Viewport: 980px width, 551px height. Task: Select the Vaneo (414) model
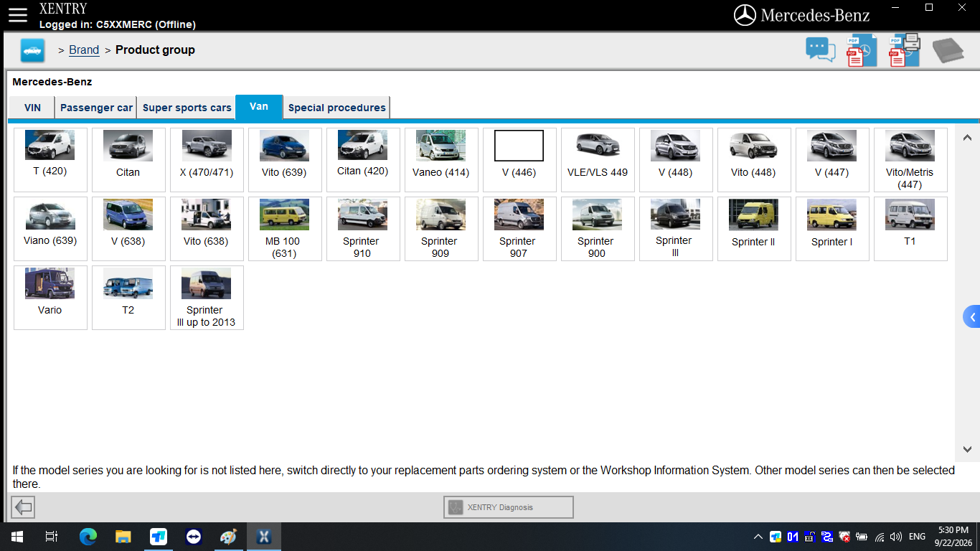(x=441, y=160)
